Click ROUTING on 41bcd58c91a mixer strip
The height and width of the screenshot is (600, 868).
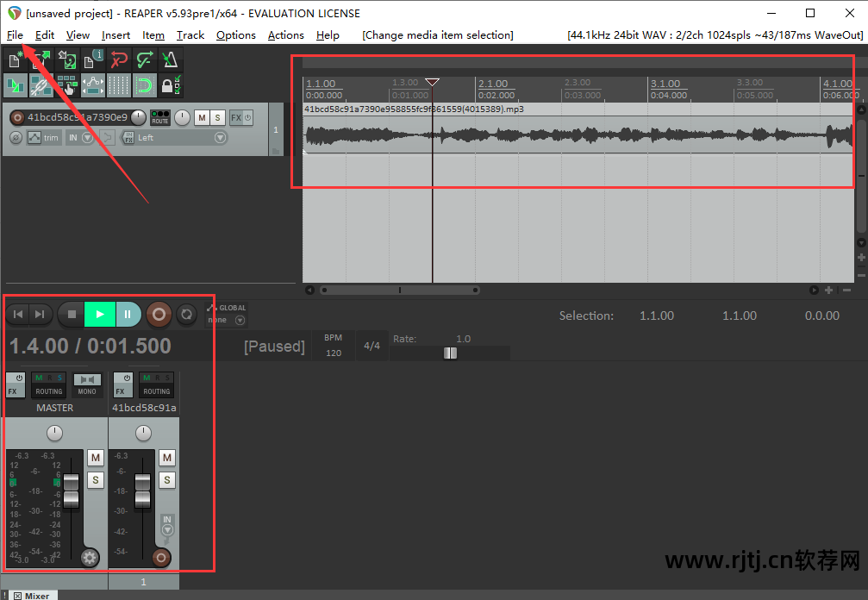click(x=157, y=384)
